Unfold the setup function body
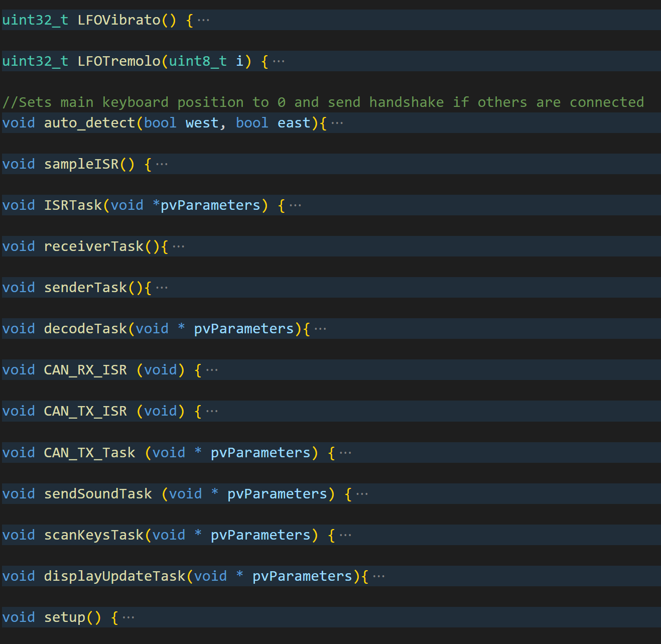Viewport: 661px width, 644px height. point(128,618)
